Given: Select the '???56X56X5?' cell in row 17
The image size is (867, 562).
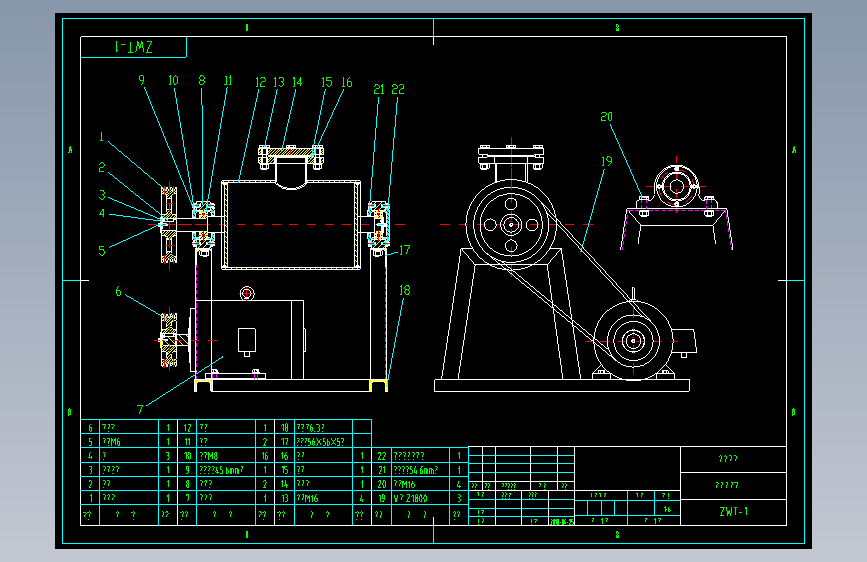Looking at the screenshot, I should click(321, 442).
